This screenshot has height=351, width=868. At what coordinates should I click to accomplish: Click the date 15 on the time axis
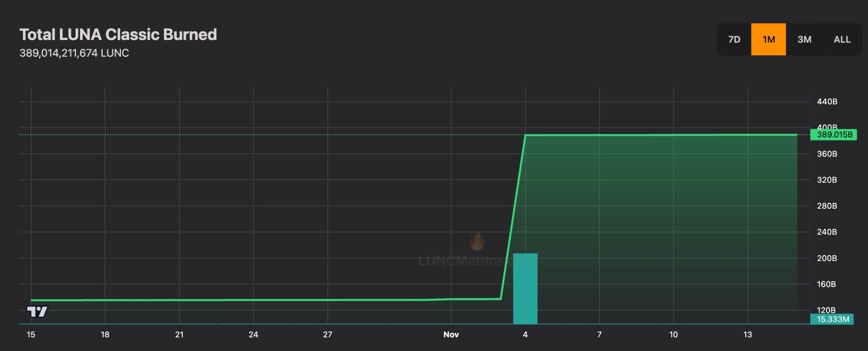click(31, 335)
